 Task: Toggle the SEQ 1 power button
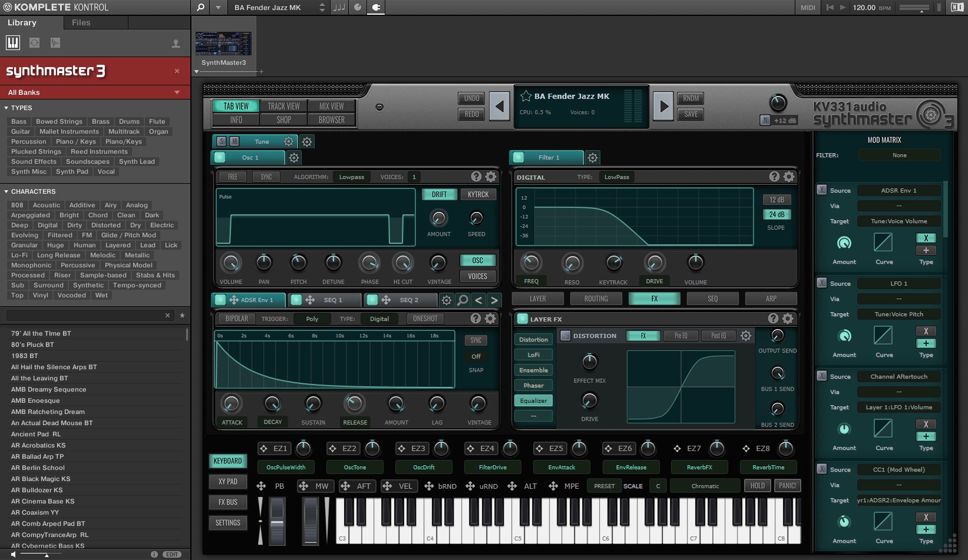click(296, 300)
